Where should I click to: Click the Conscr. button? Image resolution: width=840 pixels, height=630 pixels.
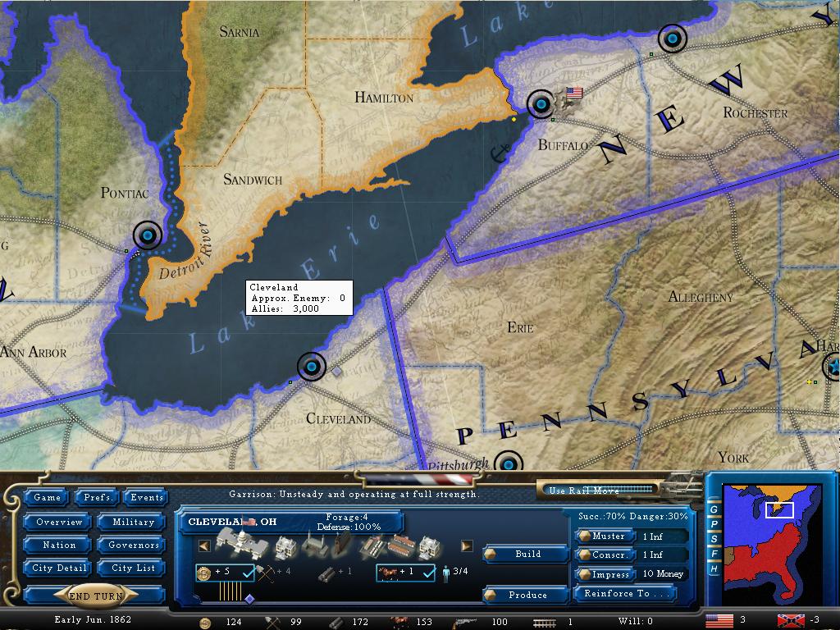click(x=606, y=555)
